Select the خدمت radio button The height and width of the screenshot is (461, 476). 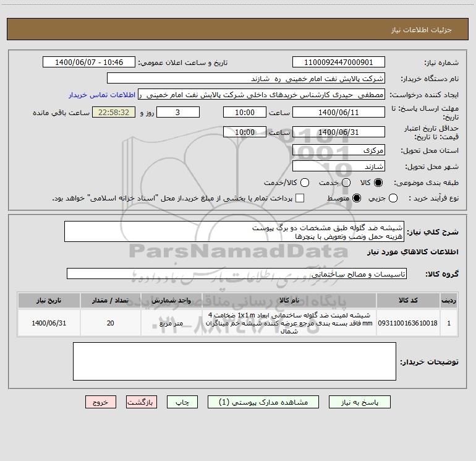[346, 183]
